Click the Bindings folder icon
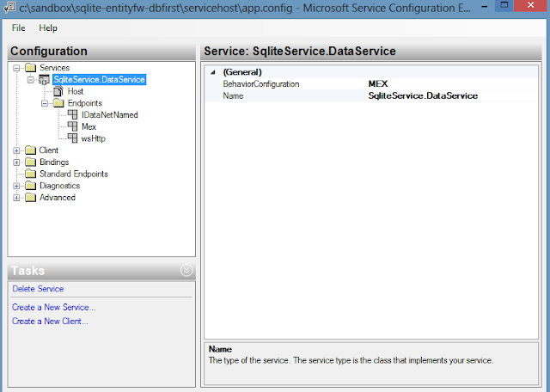550x392 pixels. pyautogui.click(x=31, y=162)
